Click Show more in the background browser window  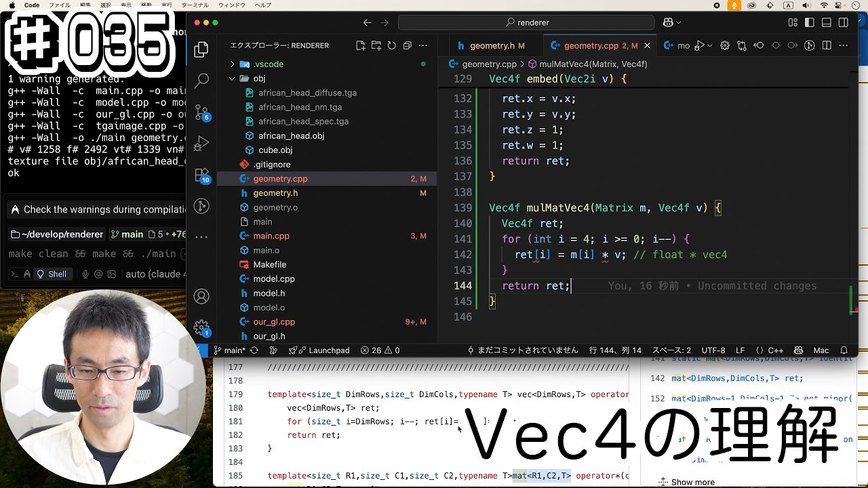click(692, 482)
